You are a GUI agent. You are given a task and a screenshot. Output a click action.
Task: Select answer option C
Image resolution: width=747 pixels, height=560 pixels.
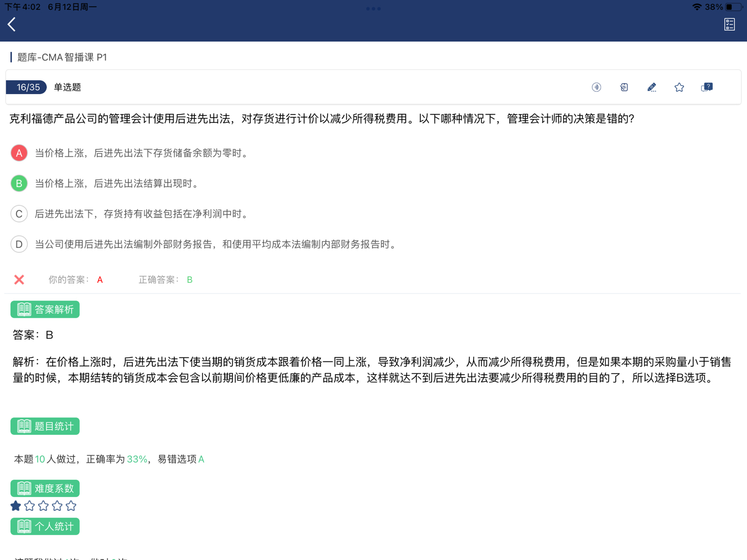(19, 214)
